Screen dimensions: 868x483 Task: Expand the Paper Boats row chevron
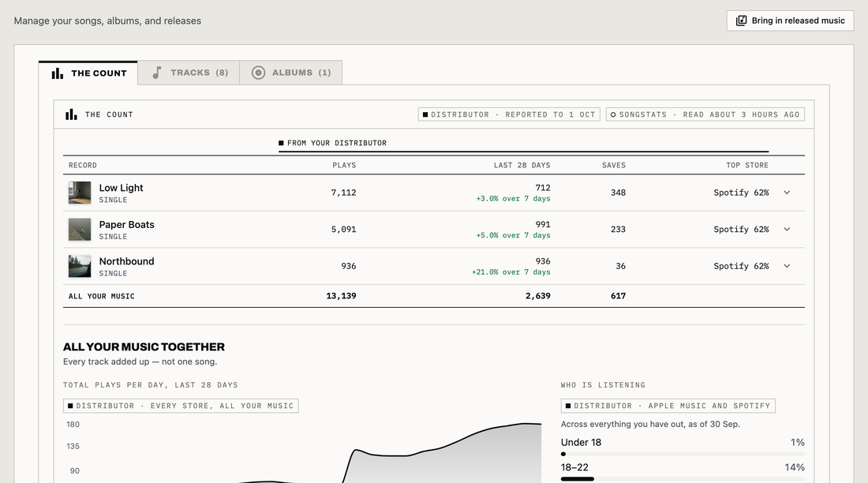(787, 230)
